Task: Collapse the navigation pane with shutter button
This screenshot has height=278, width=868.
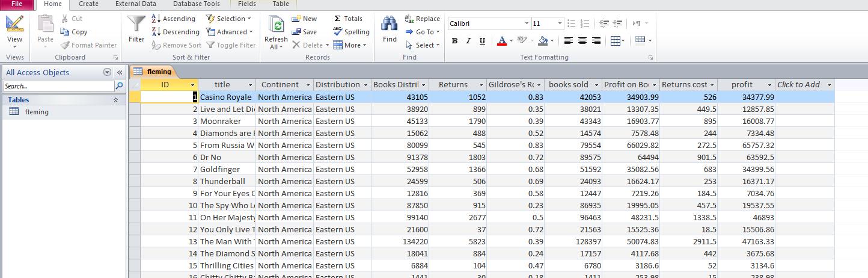Action: coord(120,72)
